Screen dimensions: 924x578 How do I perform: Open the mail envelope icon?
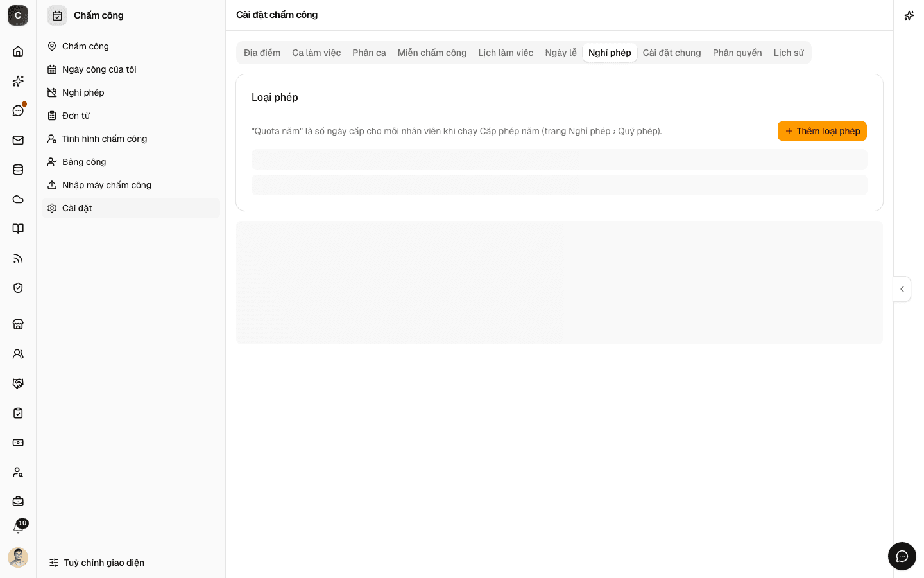pos(18,140)
